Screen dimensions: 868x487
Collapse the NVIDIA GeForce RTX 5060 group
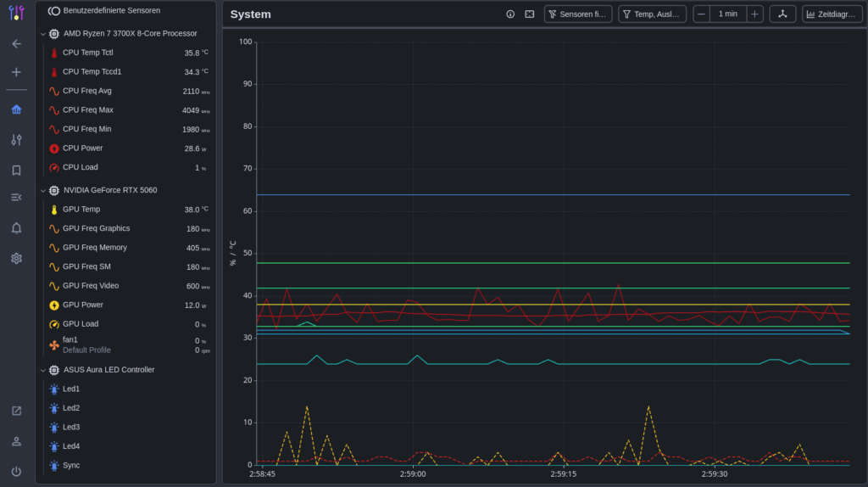(42, 190)
